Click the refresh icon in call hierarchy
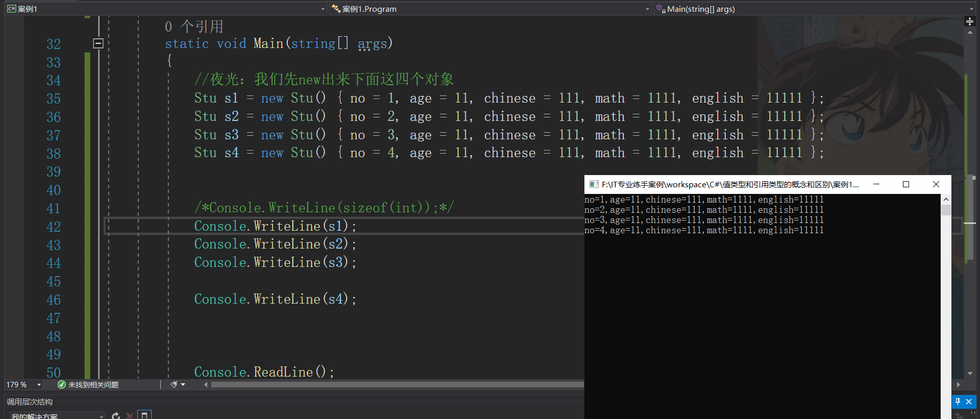The width and height of the screenshot is (980, 419). click(x=116, y=415)
